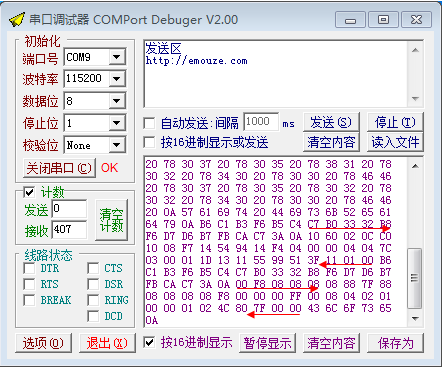Enable 按16进制显示或发送 hex send checkbox

(x=149, y=142)
